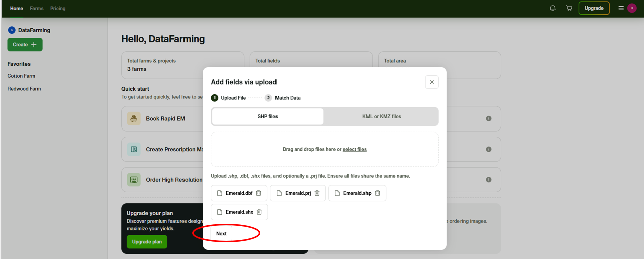Click the green Create button
This screenshot has width=644, height=259.
25,44
